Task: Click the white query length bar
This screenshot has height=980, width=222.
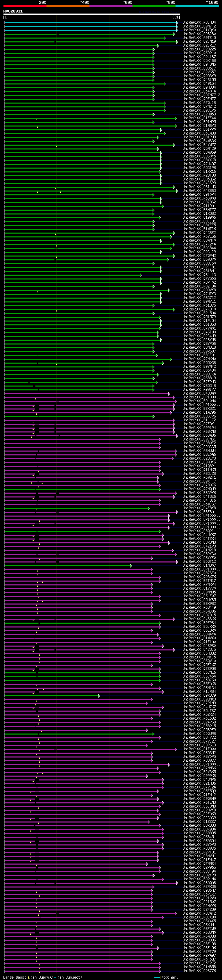Action: coord(92,15)
